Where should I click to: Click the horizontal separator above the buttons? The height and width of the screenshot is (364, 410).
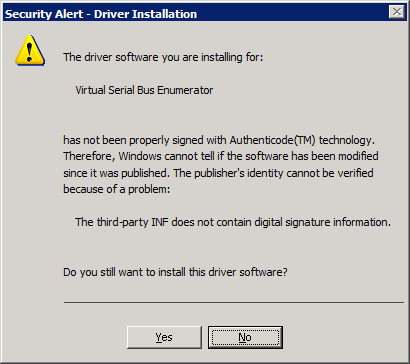click(x=234, y=302)
